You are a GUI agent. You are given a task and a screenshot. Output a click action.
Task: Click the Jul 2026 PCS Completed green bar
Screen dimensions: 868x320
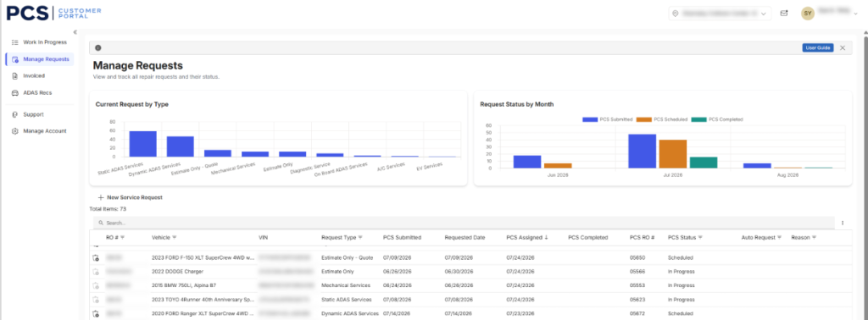pos(704,163)
